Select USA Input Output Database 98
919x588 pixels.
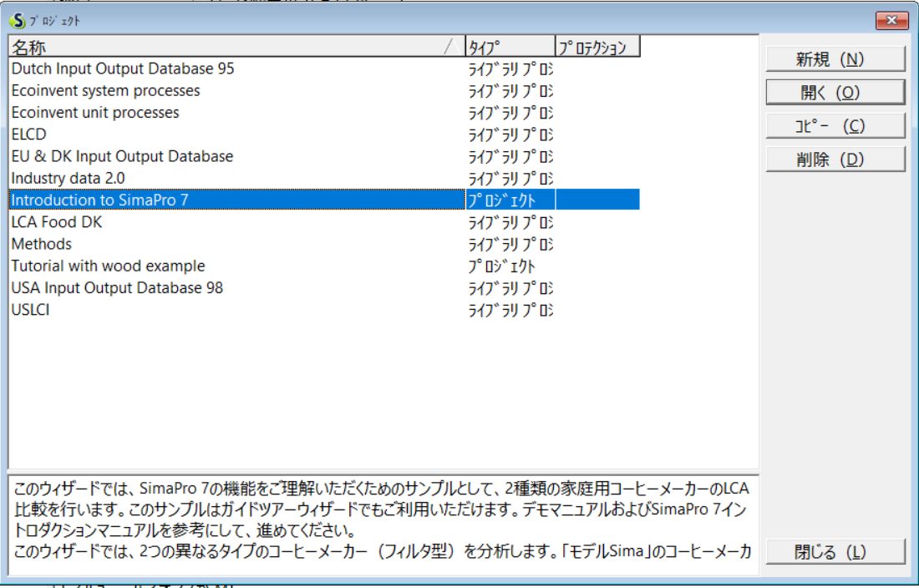324,288
